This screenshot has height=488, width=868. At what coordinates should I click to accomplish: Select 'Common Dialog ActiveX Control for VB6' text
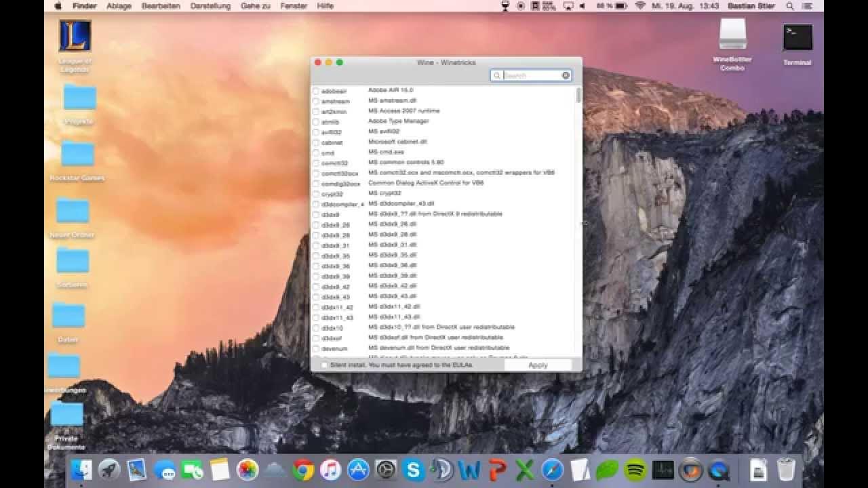tap(426, 183)
